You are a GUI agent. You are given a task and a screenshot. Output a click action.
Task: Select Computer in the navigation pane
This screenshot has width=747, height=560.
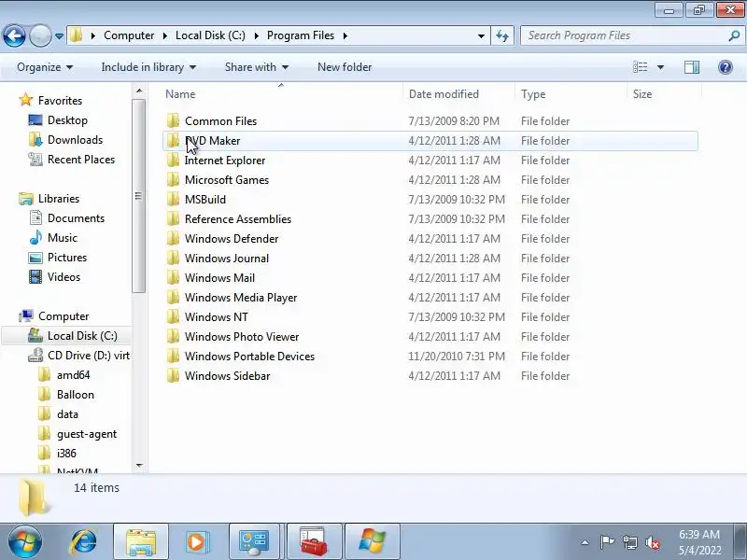pos(63,316)
